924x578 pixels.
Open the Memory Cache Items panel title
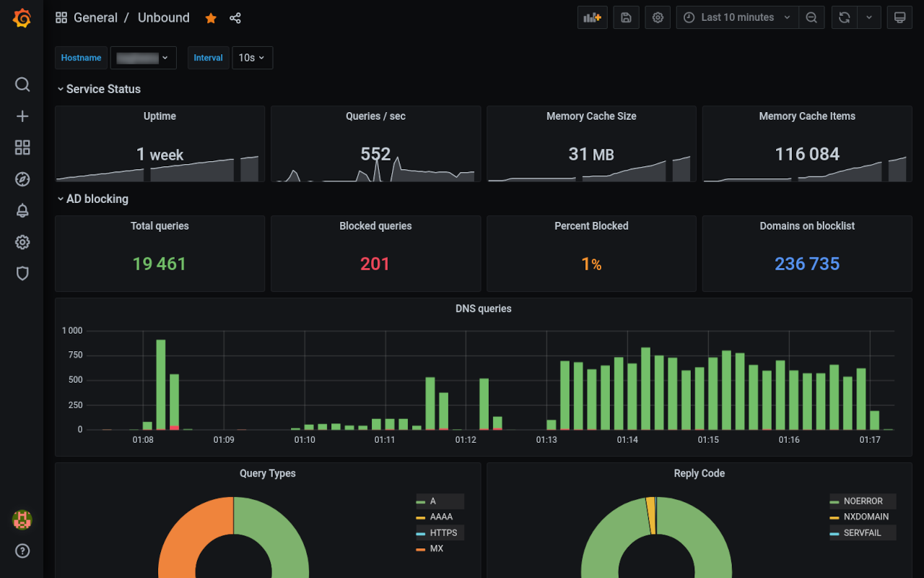[x=807, y=116]
